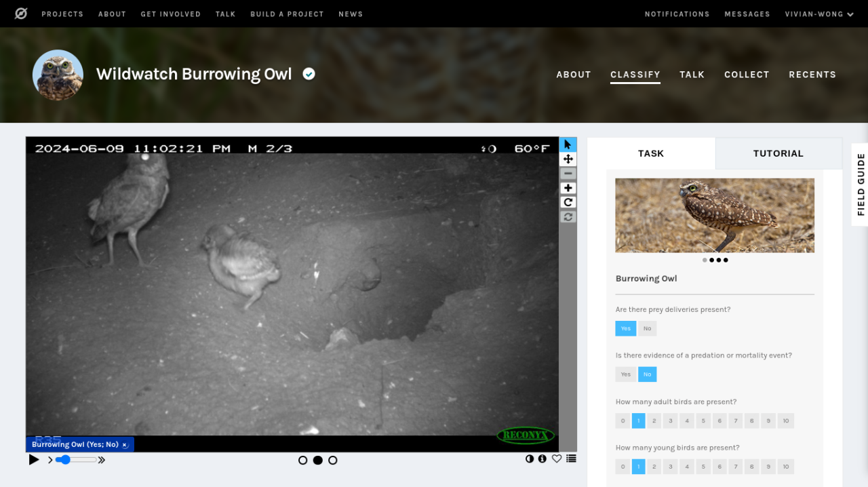The width and height of the screenshot is (868, 487).
Task: Zoom out of the subject image
Action: click(568, 174)
